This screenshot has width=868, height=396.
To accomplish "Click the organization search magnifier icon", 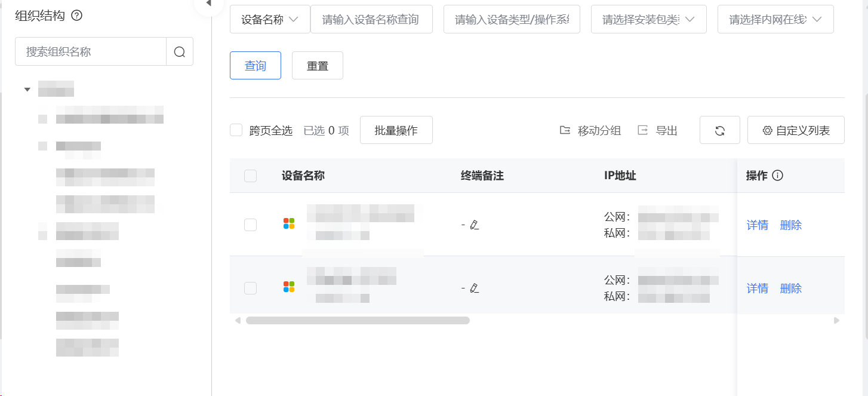I will [180, 52].
